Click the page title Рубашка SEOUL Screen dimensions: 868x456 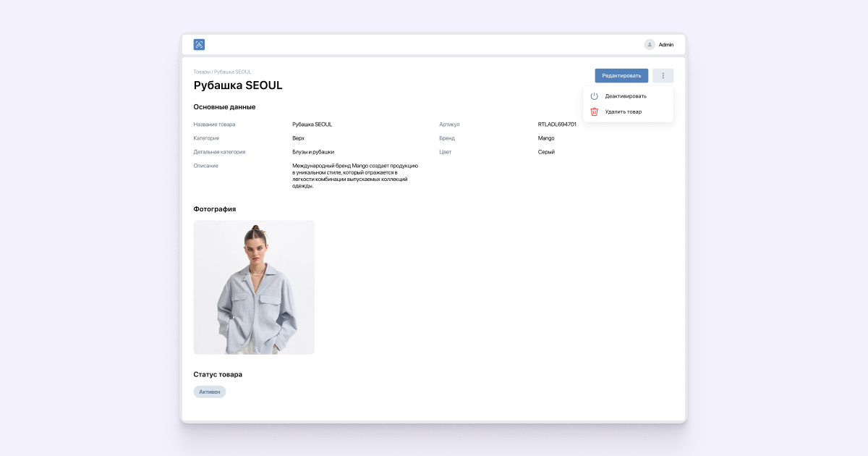(238, 85)
